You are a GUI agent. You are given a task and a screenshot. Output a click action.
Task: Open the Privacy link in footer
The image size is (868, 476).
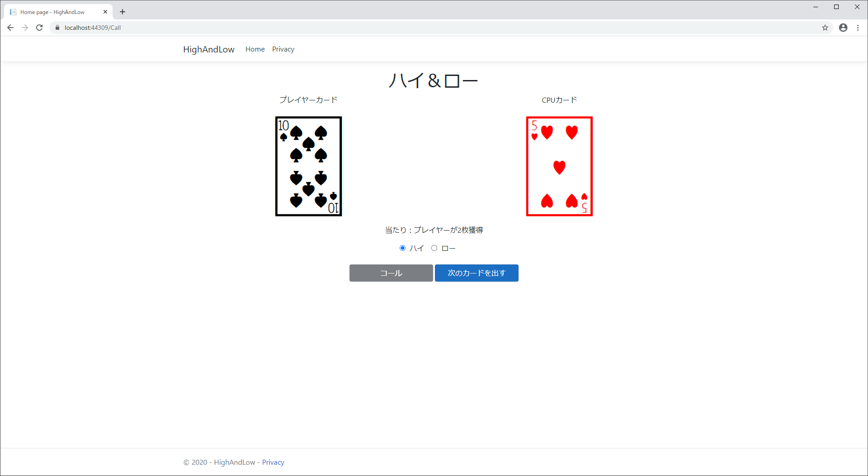[273, 462]
